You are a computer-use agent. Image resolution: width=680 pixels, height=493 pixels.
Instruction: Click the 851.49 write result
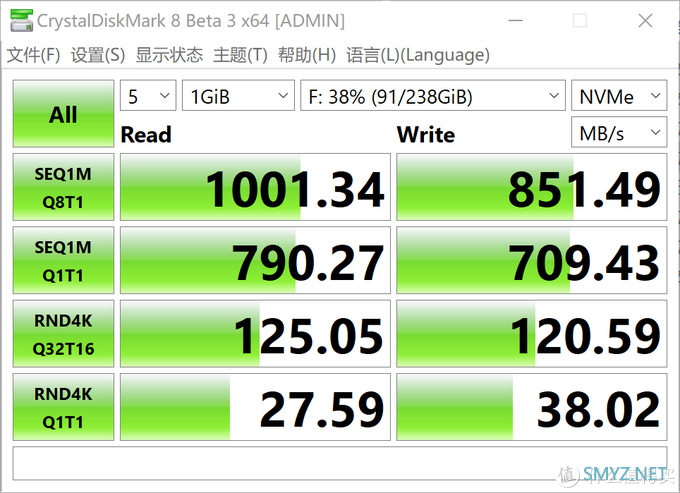point(532,187)
